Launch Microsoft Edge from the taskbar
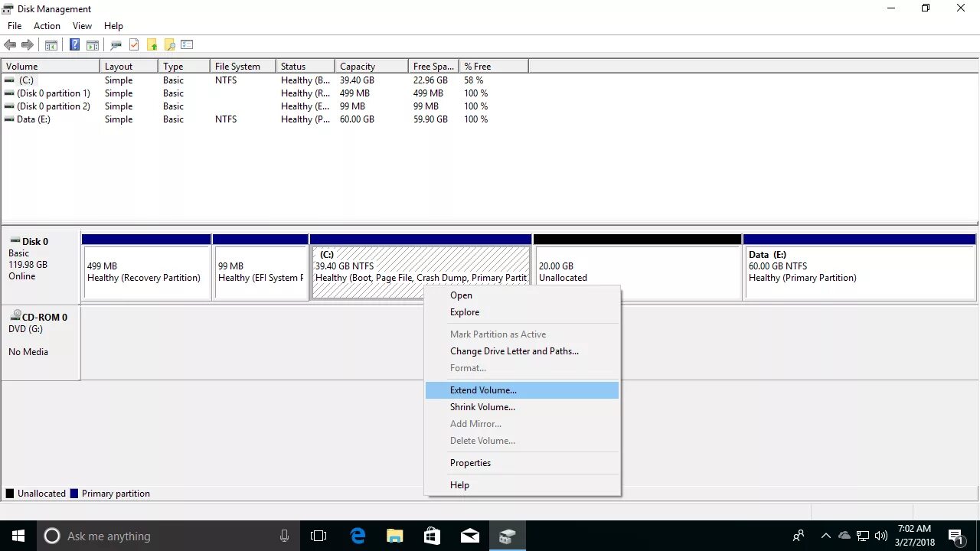The width and height of the screenshot is (980, 551). 358,536
